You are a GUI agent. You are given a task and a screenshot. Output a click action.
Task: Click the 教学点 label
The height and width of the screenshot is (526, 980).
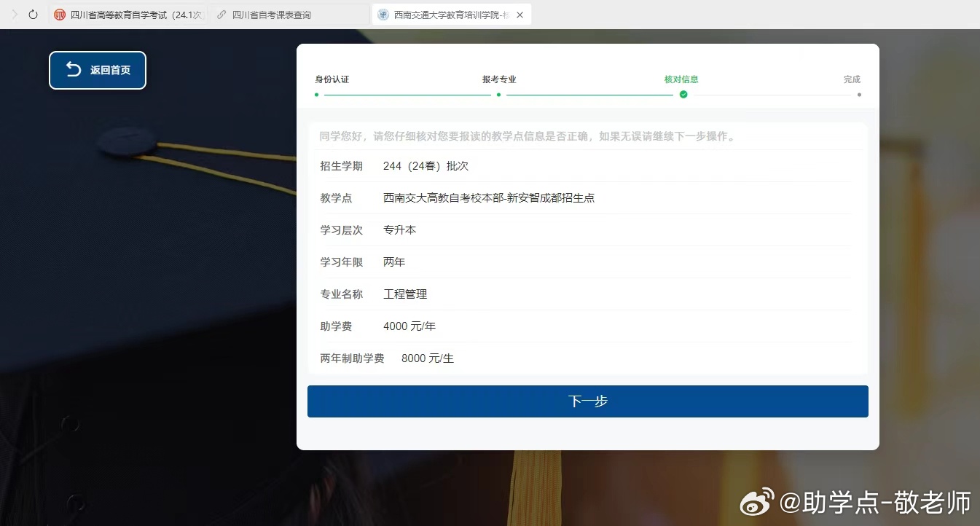pos(336,198)
